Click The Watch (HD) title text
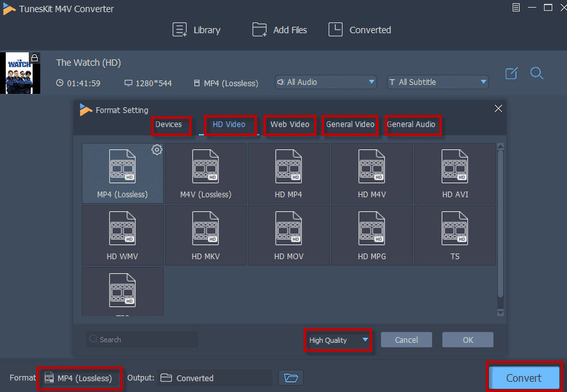This screenshot has width=567, height=392. point(89,63)
